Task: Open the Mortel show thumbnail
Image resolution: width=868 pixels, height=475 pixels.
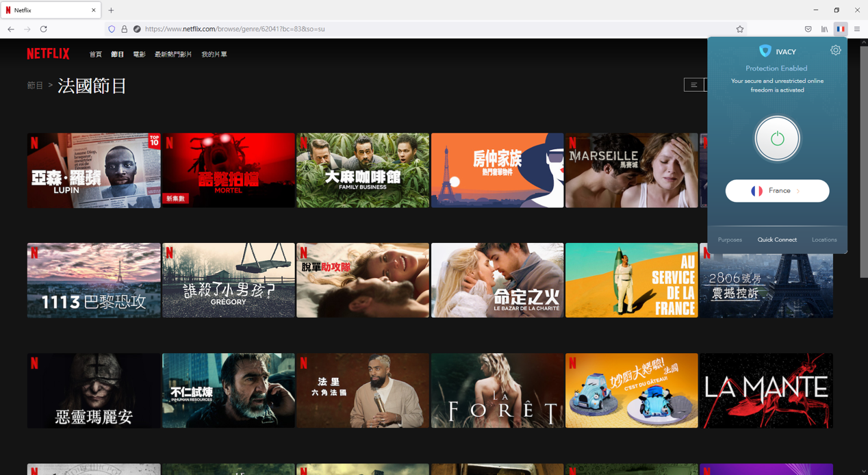Action: pos(228,170)
